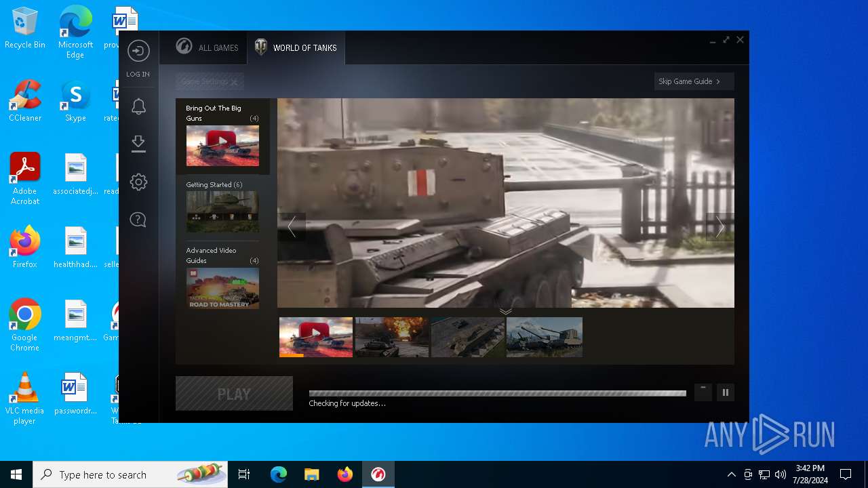Show hidden system tray icons
The width and height of the screenshot is (868, 488).
pos(731,474)
